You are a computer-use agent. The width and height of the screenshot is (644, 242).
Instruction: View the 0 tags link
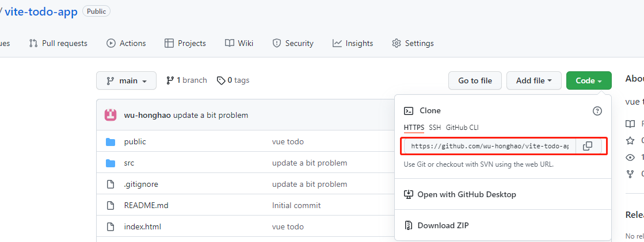point(233,80)
